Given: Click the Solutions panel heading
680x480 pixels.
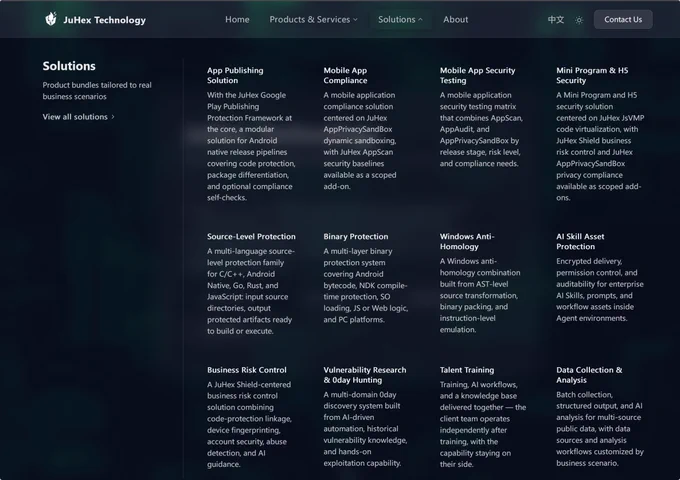Looking at the screenshot, I should click(x=69, y=66).
